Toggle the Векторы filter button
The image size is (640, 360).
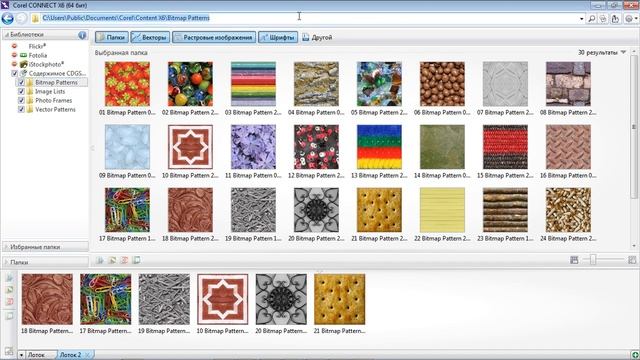point(150,38)
